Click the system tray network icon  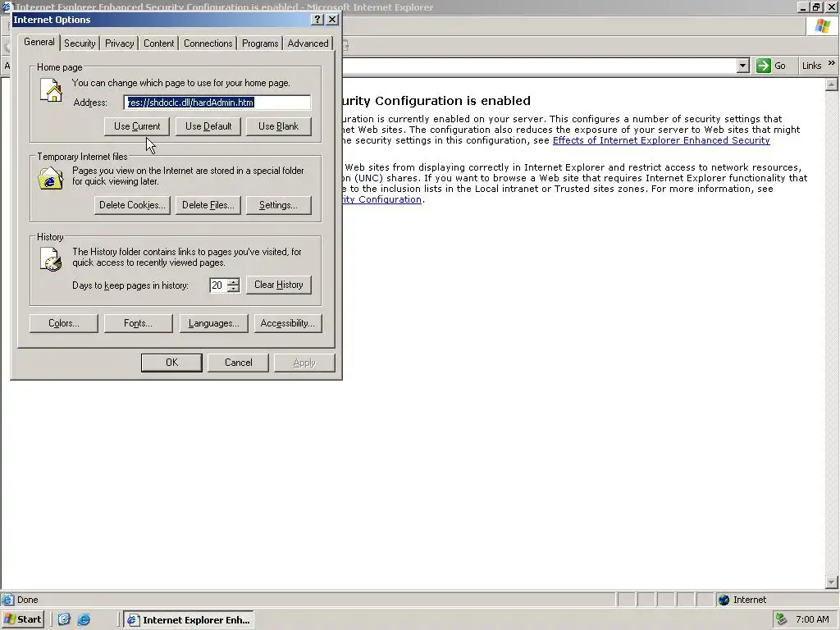point(782,620)
